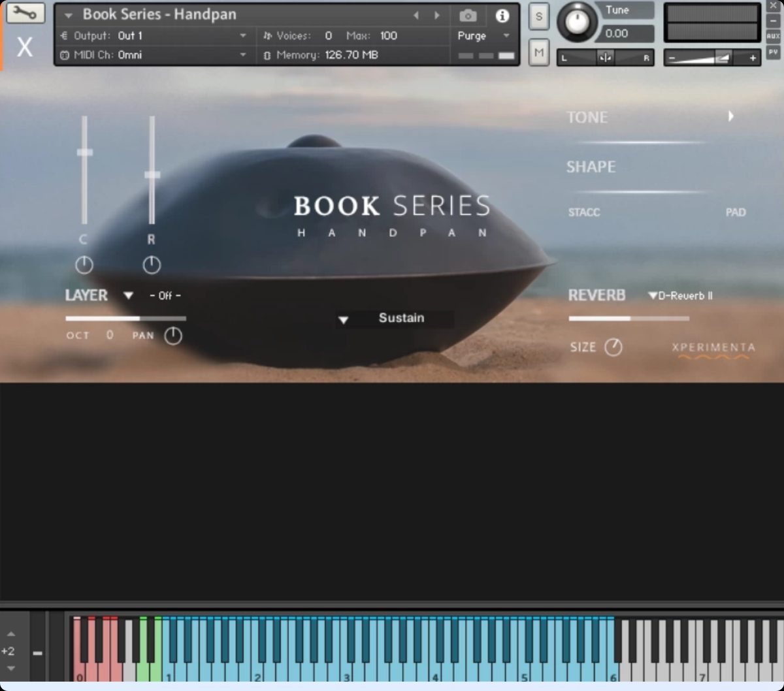Adjust the TONE horizontal slider

(642, 142)
